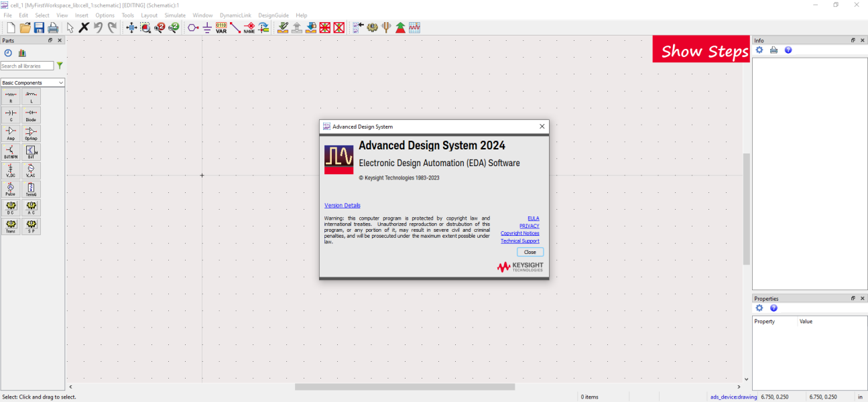Screen dimensions: 868x402
Task: Place an inductor L from the palette
Action: 31,96
